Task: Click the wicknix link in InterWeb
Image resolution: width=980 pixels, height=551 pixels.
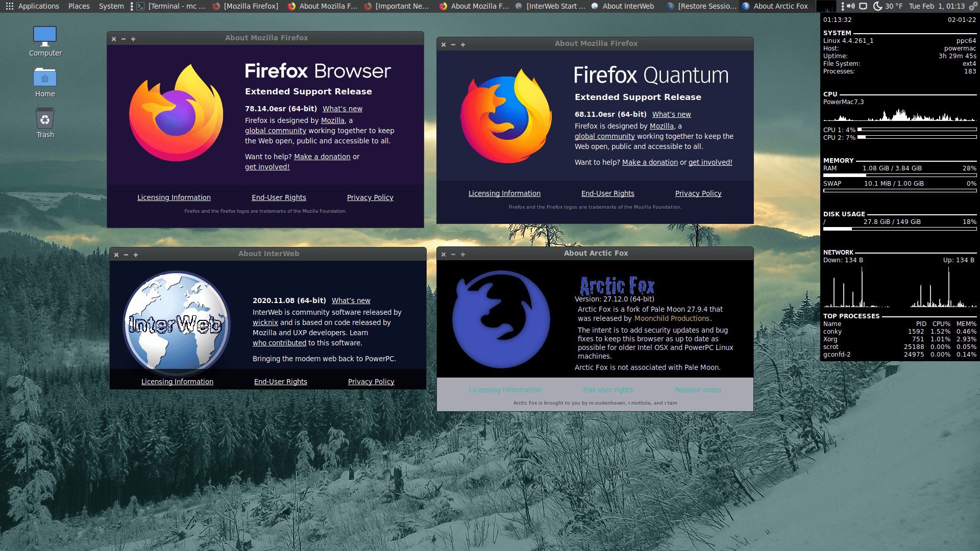Action: pos(265,322)
